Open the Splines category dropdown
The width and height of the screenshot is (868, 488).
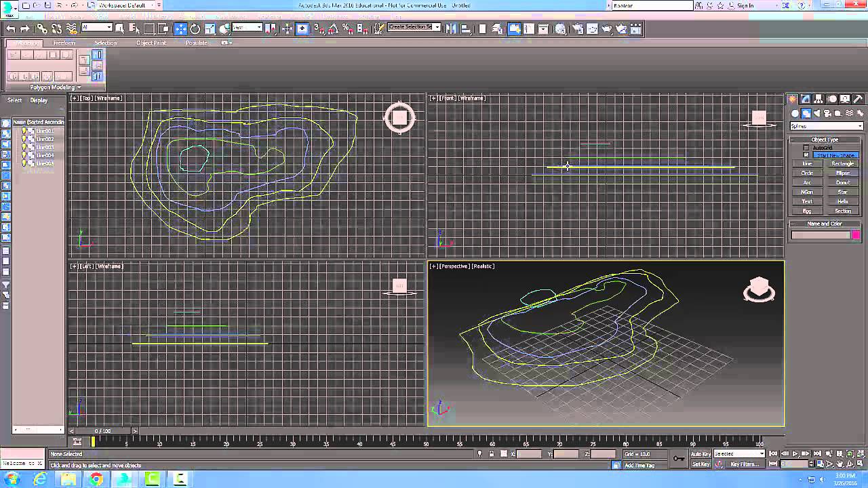(x=827, y=126)
